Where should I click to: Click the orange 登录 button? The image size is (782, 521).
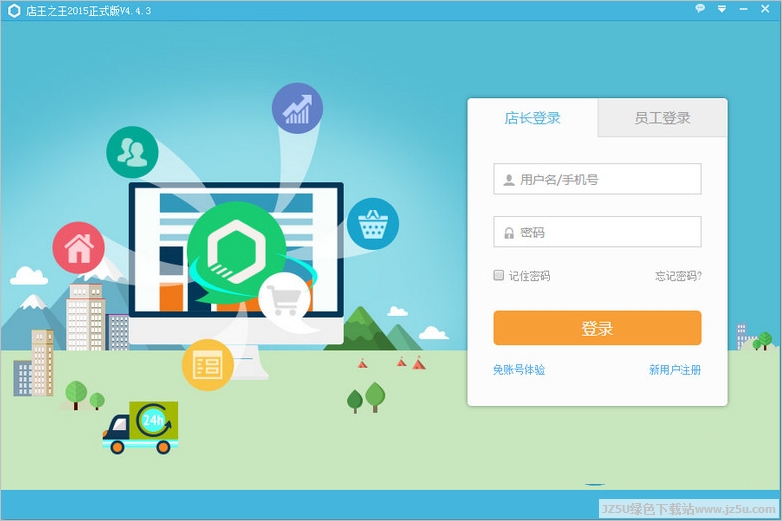(597, 328)
